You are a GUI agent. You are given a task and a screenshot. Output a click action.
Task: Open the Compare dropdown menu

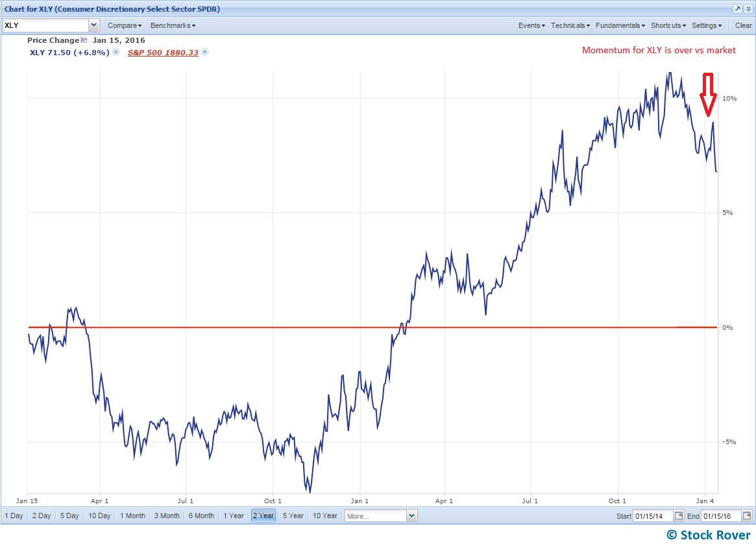coord(125,25)
